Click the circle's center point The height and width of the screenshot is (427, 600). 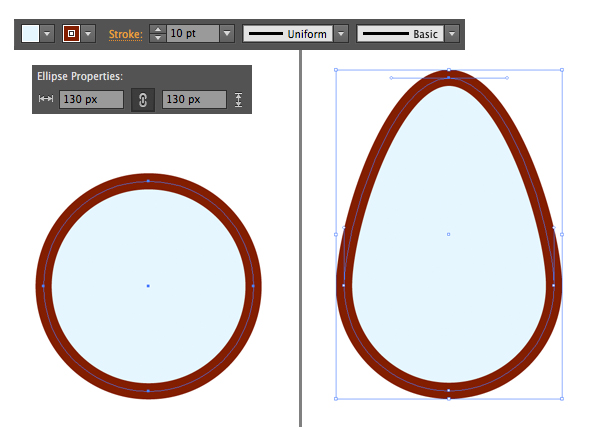[x=148, y=286]
